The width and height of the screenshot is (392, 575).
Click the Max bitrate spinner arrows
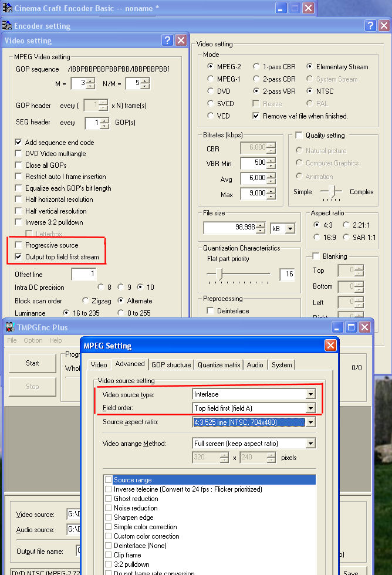[x=271, y=193]
